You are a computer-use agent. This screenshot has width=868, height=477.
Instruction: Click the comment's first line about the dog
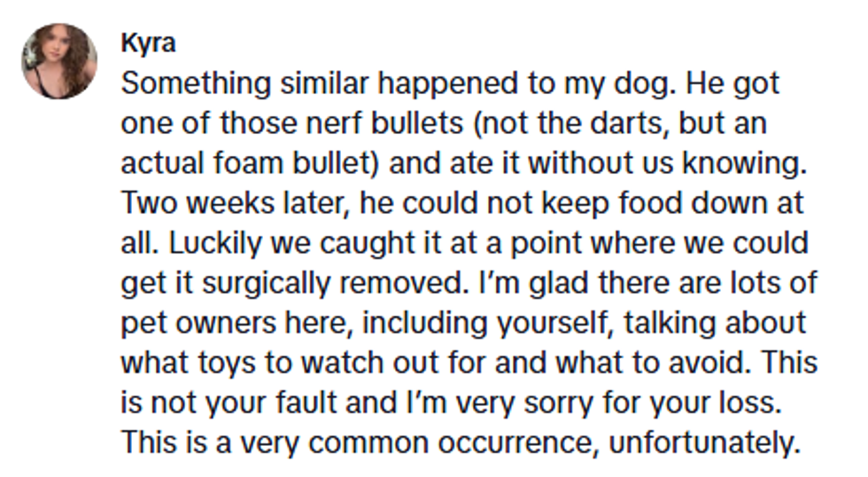coord(450,84)
